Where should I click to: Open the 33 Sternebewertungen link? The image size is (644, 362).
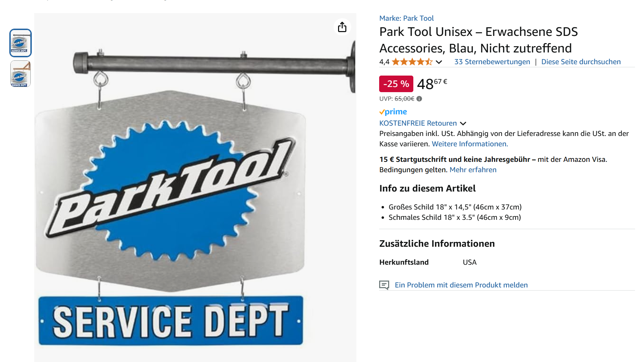click(x=492, y=62)
